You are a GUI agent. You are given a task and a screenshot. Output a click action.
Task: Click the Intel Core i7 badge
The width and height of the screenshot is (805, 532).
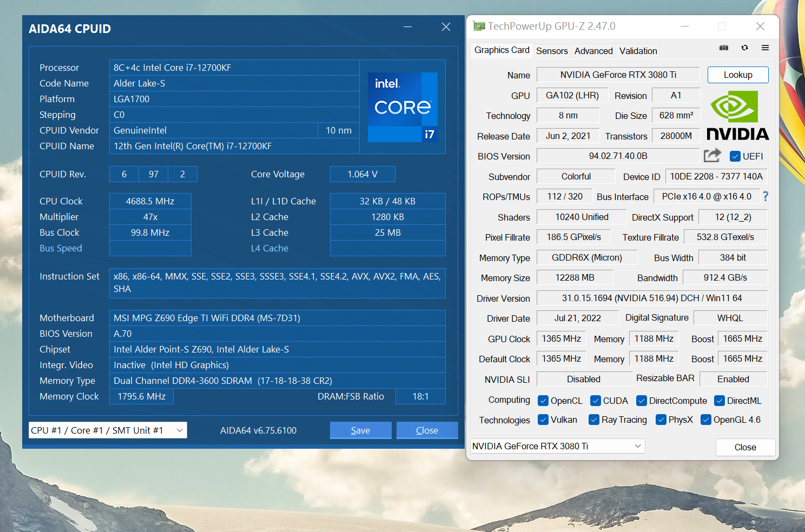tap(402, 107)
